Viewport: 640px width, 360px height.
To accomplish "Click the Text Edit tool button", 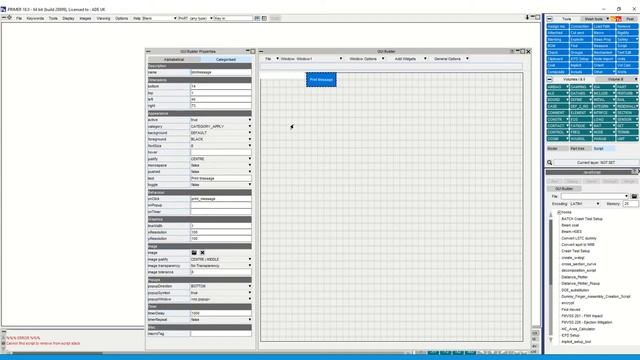I will [627, 52].
